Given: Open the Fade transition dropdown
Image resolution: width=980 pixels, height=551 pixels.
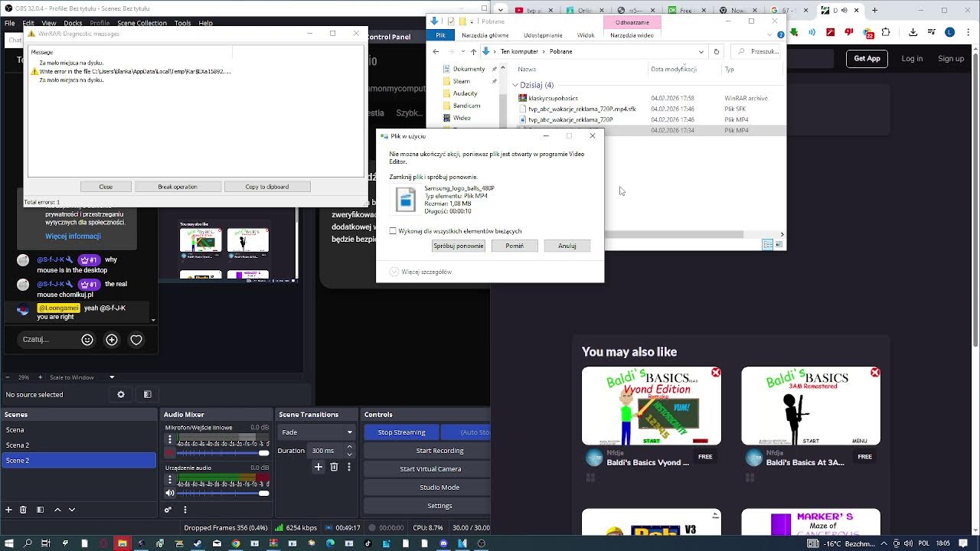Looking at the screenshot, I should pyautogui.click(x=316, y=432).
